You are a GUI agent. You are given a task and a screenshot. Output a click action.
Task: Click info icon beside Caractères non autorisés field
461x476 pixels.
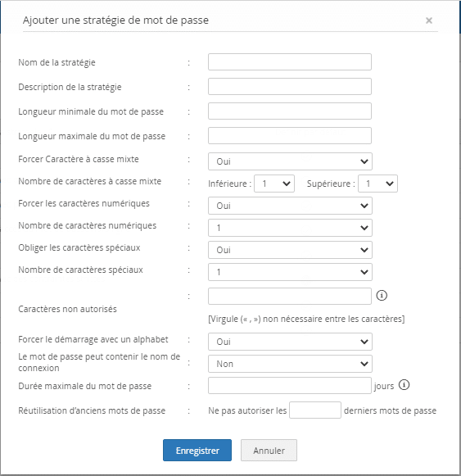coord(382,296)
